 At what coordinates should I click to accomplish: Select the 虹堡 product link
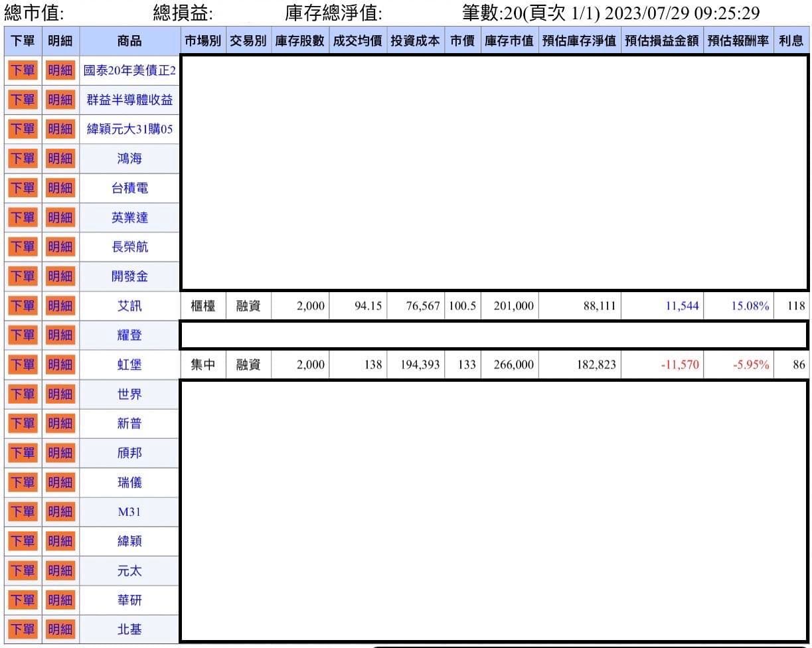(129, 364)
